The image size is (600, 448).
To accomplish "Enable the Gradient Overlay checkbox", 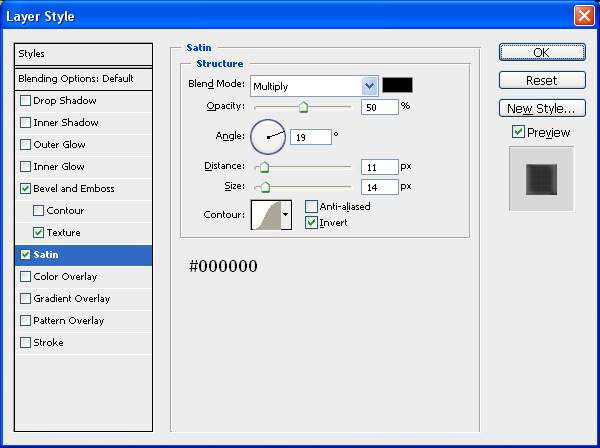I will point(25,298).
